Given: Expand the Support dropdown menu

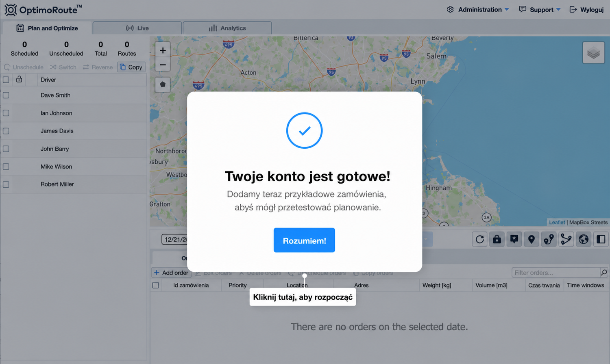Looking at the screenshot, I should coord(540,9).
